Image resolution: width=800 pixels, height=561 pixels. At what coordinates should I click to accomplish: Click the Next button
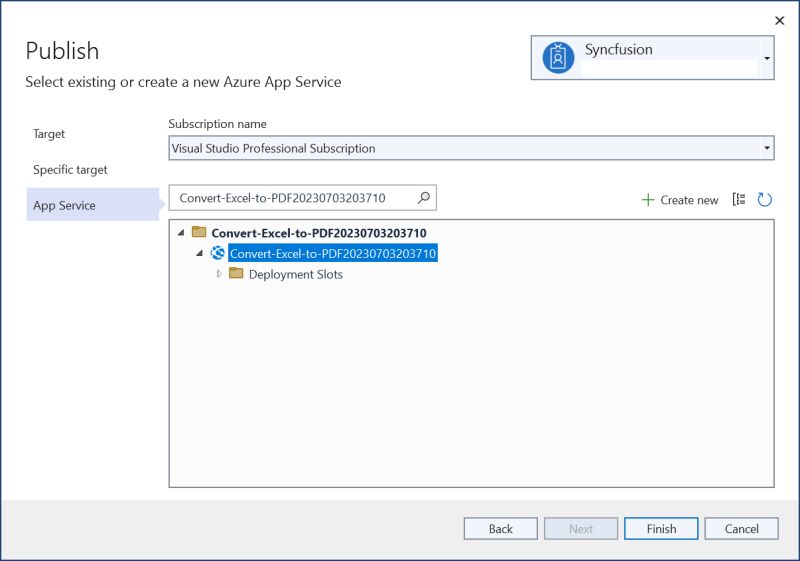pyautogui.click(x=581, y=529)
